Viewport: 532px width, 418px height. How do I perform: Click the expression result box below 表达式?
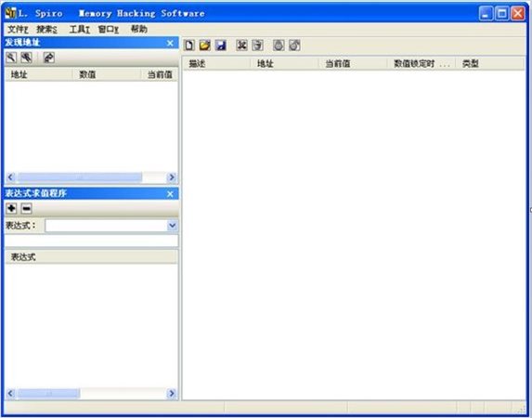click(91, 241)
